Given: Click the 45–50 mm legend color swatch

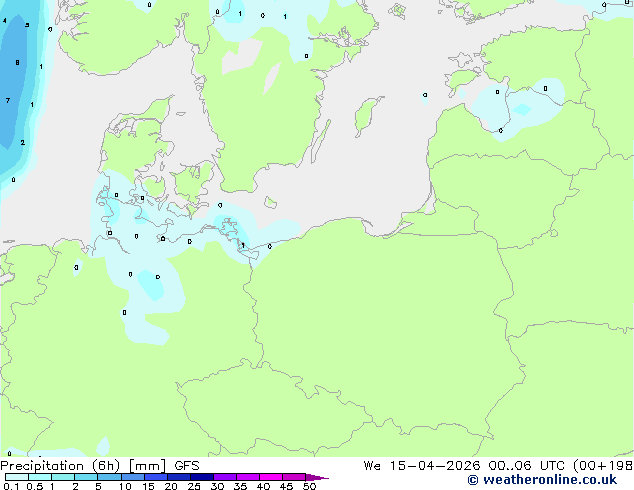Looking at the screenshot, I should point(294,477).
